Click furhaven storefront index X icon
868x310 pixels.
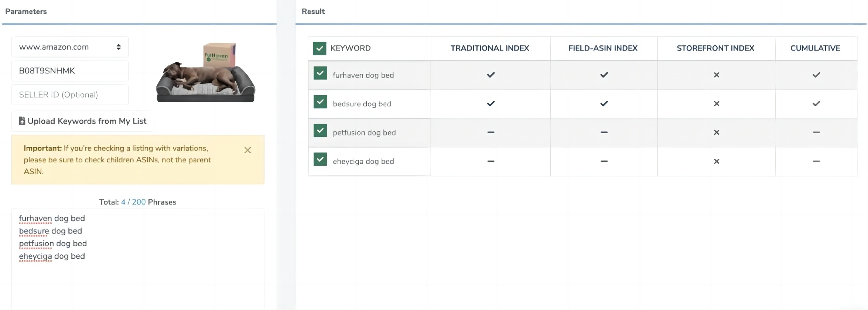point(717,75)
